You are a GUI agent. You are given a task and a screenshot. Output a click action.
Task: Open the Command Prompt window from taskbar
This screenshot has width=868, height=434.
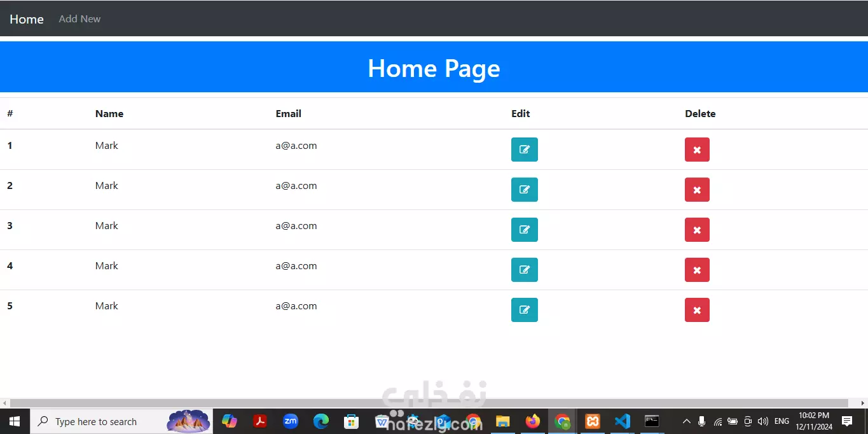[x=652, y=421]
